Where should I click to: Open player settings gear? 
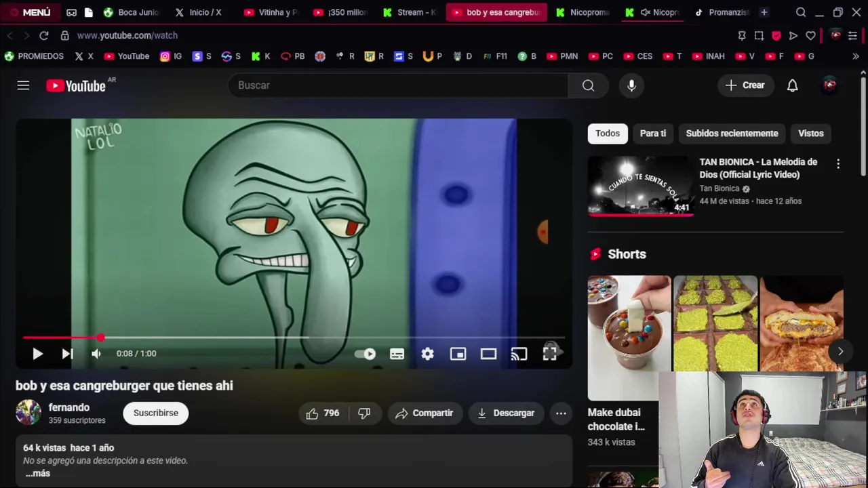tap(427, 354)
